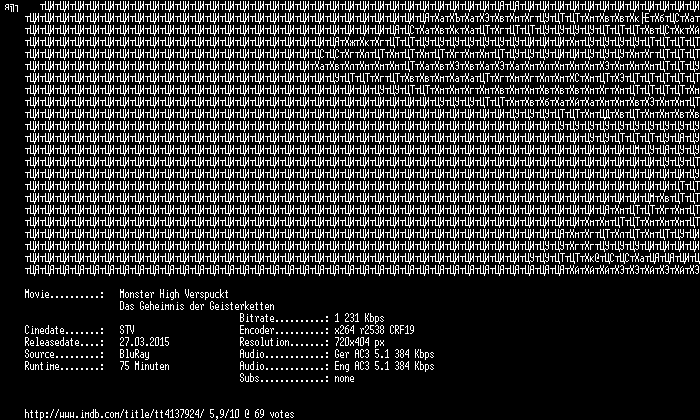Click the small glyph in the top-left corner

11,8
